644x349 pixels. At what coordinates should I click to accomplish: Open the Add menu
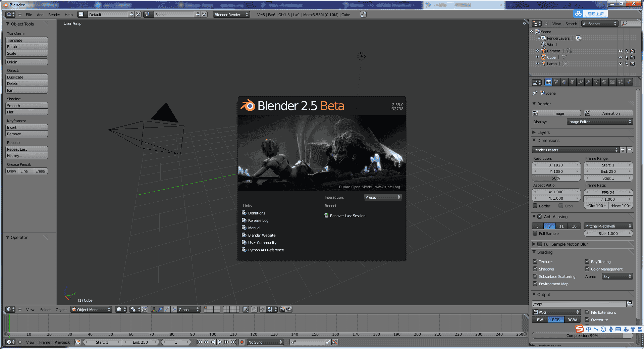click(40, 15)
